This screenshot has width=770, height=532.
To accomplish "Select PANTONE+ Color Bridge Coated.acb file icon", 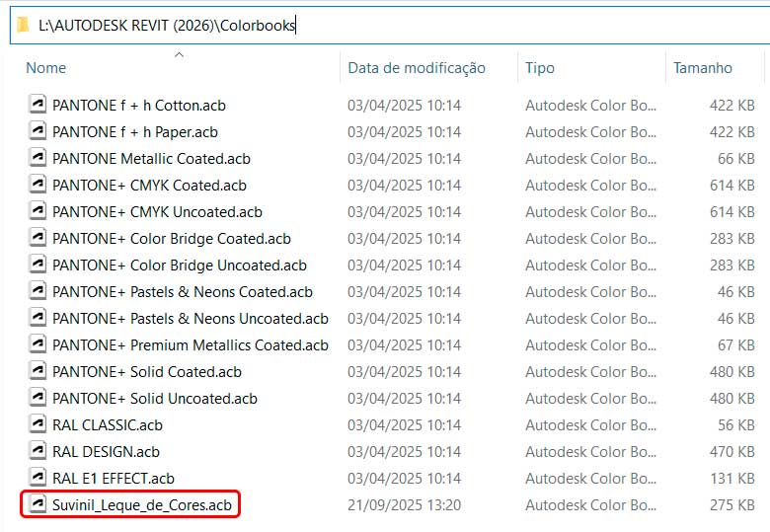I will [x=38, y=238].
